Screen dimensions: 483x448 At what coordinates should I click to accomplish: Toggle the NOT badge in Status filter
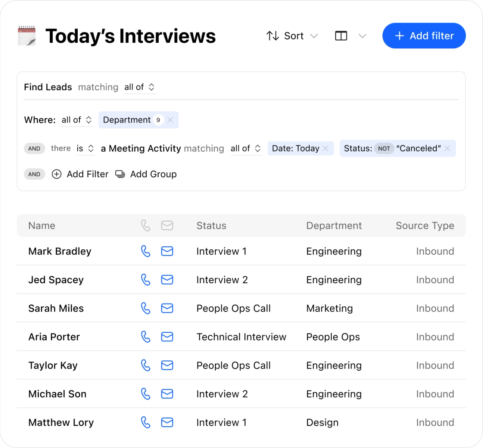click(x=384, y=149)
